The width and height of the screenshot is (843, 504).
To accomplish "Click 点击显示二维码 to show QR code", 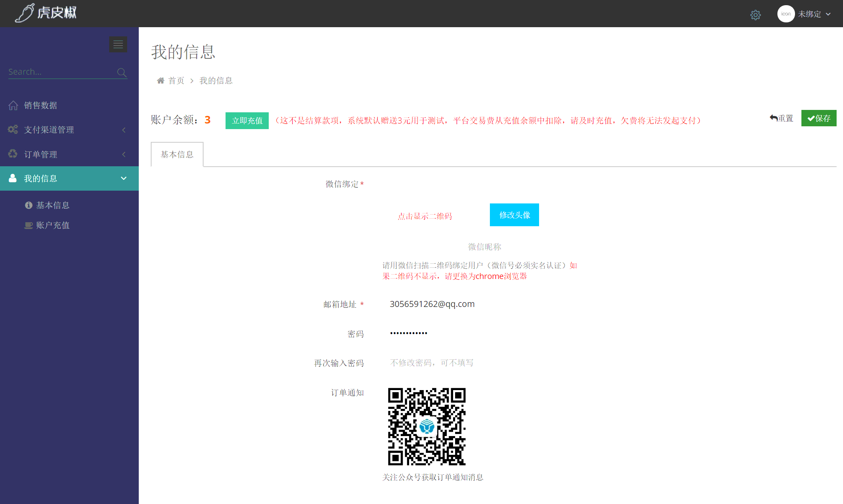I will (x=425, y=216).
